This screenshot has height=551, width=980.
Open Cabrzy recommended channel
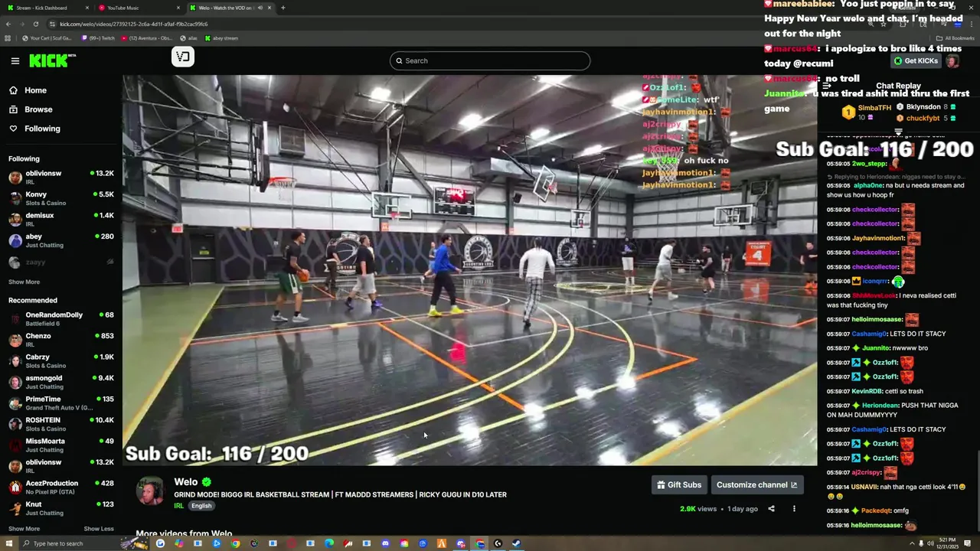(x=61, y=360)
